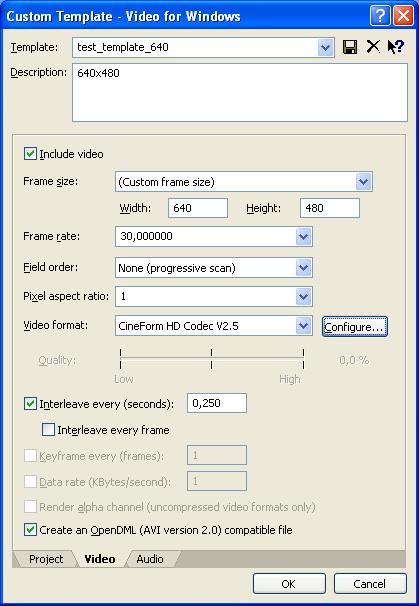Toggle the Include video checkbox

pos(30,154)
